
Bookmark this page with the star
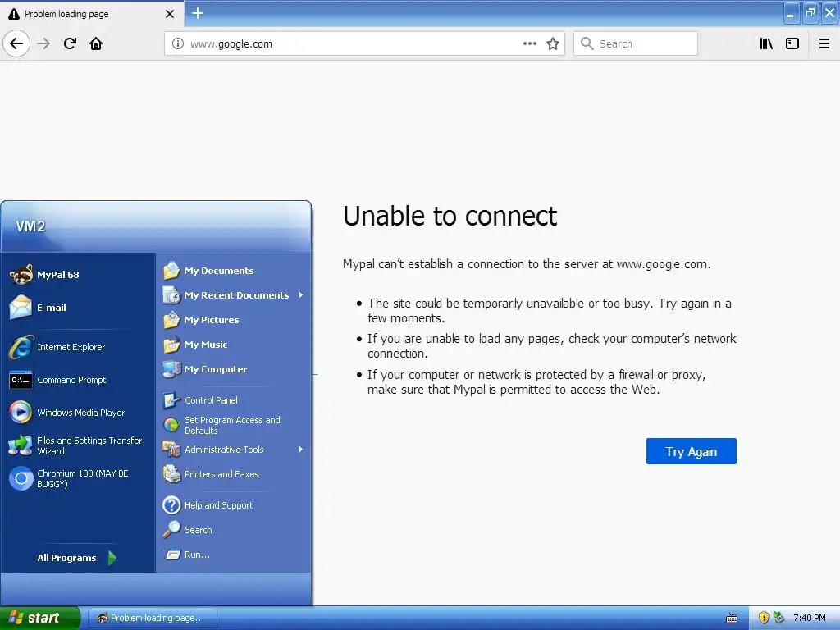click(553, 43)
